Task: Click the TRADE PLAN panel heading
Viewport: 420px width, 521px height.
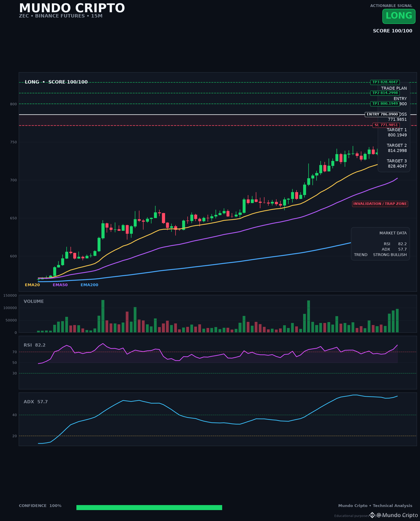Action: [x=394, y=88]
